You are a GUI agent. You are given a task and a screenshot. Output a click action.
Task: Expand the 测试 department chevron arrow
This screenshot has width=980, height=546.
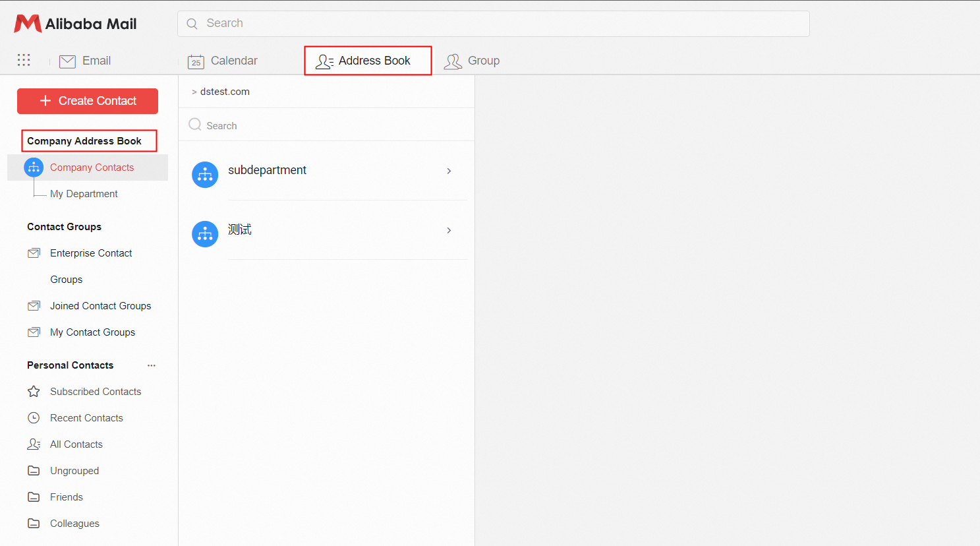[x=449, y=230]
